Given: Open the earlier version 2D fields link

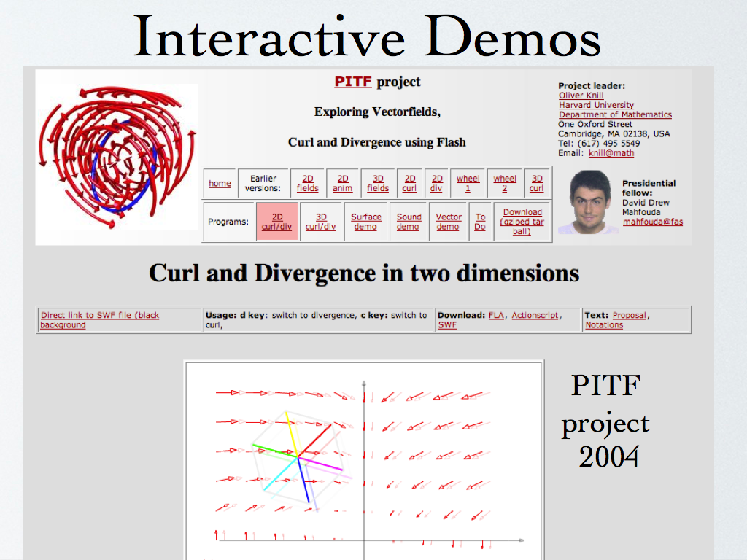Looking at the screenshot, I should coord(307,183).
